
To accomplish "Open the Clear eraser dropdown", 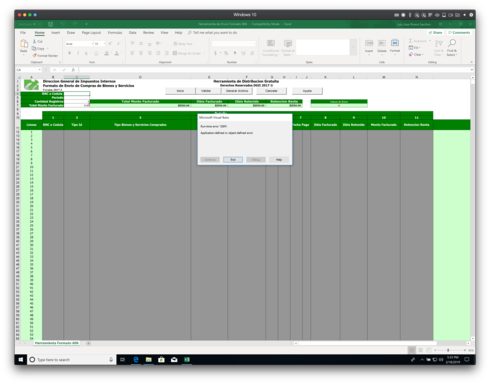I will [415, 54].
